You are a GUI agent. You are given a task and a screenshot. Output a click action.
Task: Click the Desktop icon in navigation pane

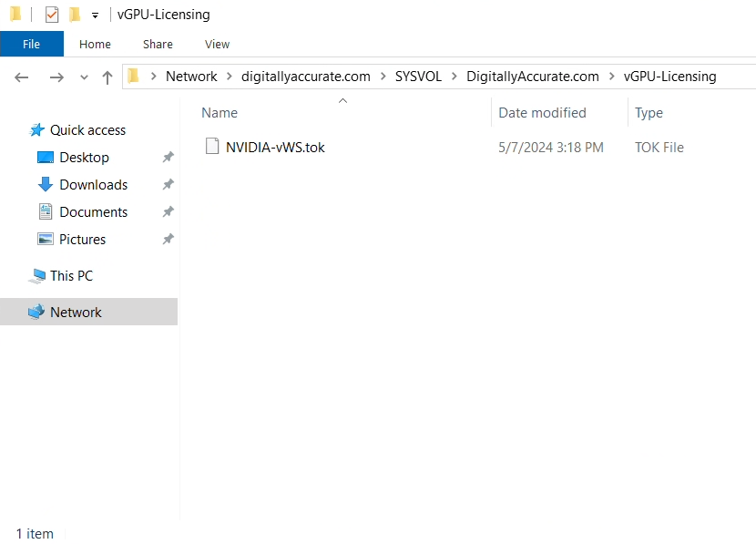coord(46,158)
